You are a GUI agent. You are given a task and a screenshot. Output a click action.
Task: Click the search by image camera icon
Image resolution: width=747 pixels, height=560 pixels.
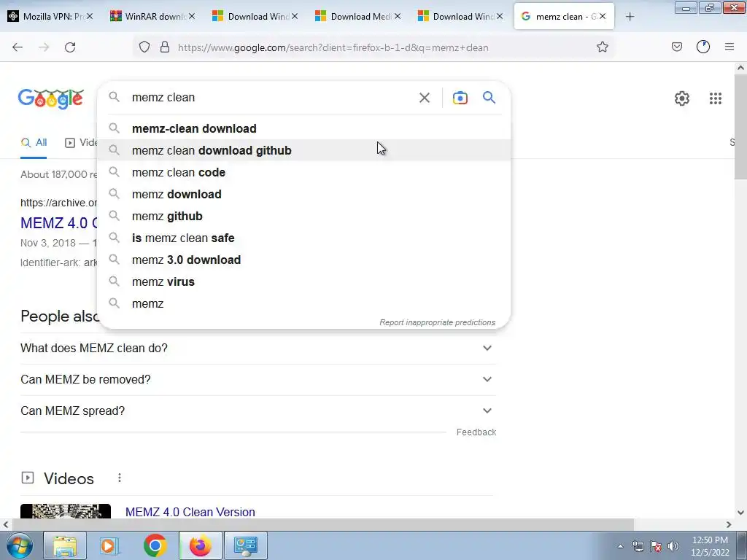pyautogui.click(x=460, y=98)
